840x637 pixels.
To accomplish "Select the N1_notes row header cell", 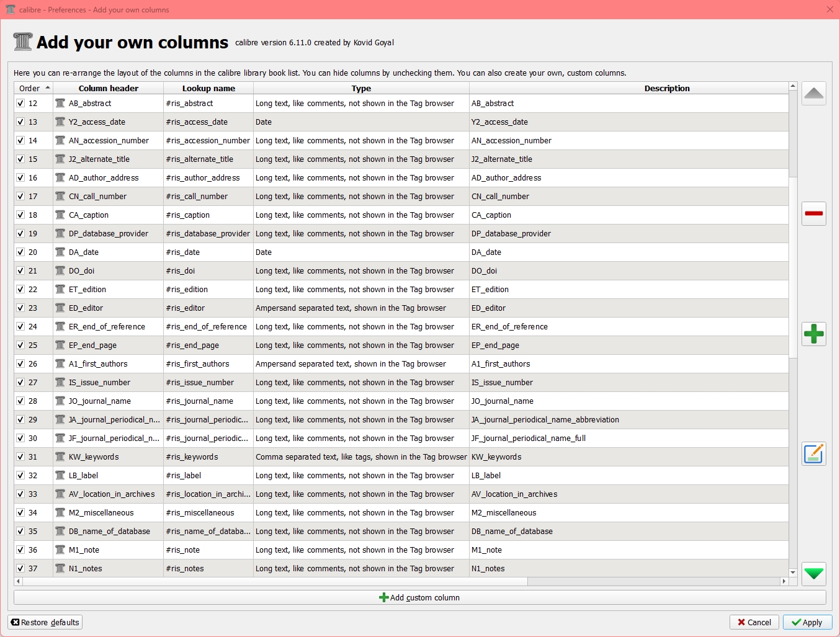I will [109, 569].
